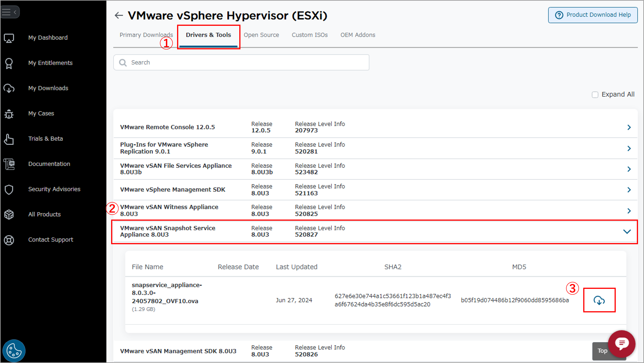Viewport: 644px width, 363px height.
Task: Expand VMware Remote Console 12.0.5 row
Action: pyautogui.click(x=629, y=127)
